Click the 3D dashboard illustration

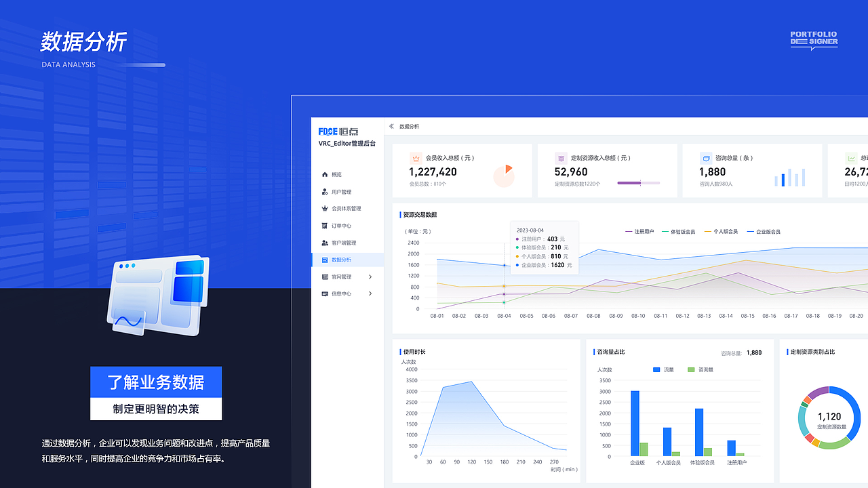pos(158,296)
